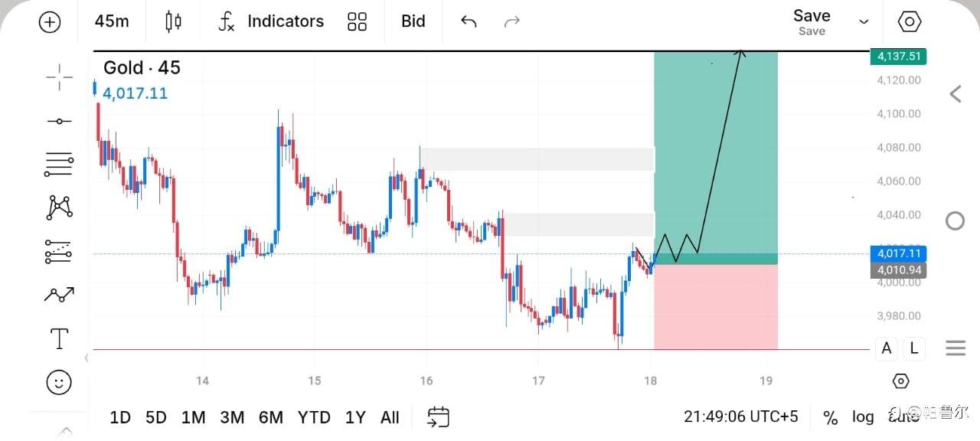Viewport: 980px width, 441px height.
Task: Choose the text annotation tool
Action: coord(59,338)
